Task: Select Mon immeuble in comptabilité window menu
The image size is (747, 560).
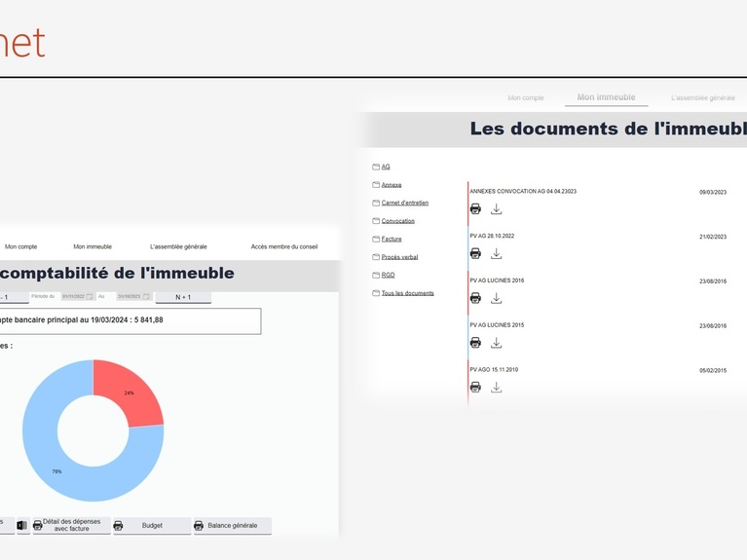Action: pyautogui.click(x=93, y=246)
